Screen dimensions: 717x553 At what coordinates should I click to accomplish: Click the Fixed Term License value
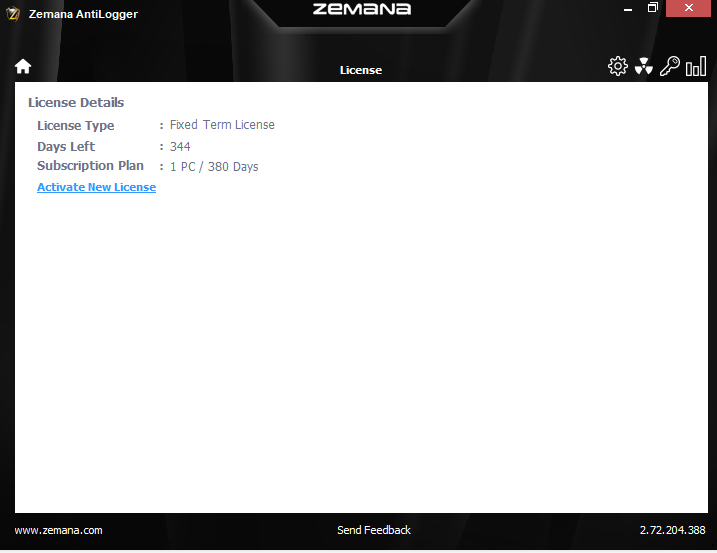coord(222,125)
